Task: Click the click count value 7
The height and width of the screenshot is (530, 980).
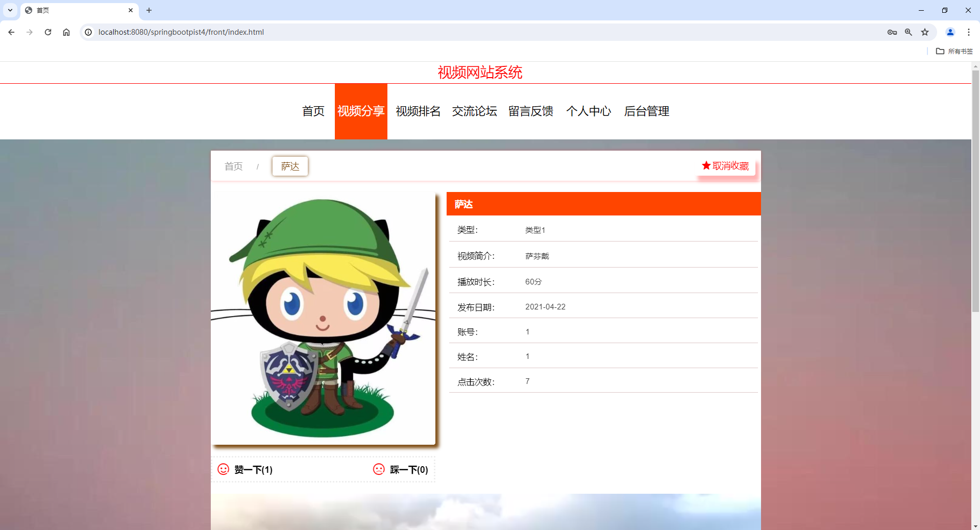Action: [527, 381]
